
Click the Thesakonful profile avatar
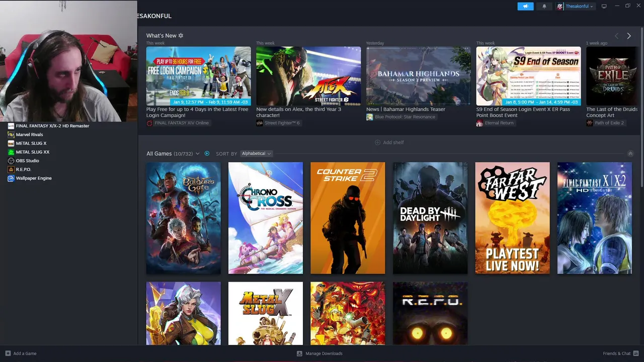(x=559, y=7)
